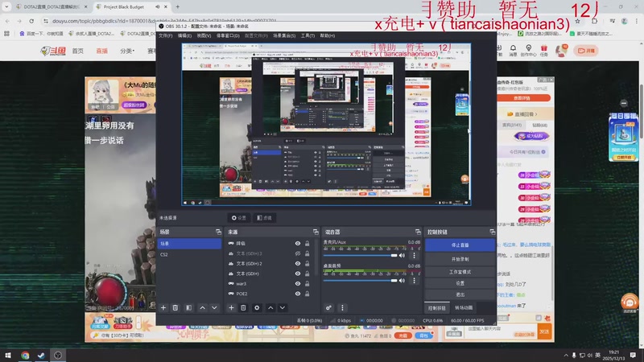Move the selected scene down
The width and height of the screenshot is (644, 362).
pyautogui.click(x=214, y=308)
